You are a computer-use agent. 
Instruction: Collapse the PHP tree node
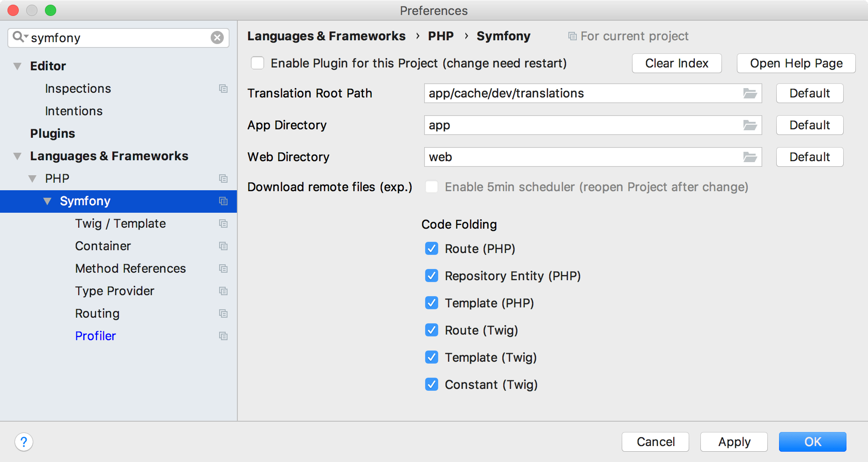point(32,179)
